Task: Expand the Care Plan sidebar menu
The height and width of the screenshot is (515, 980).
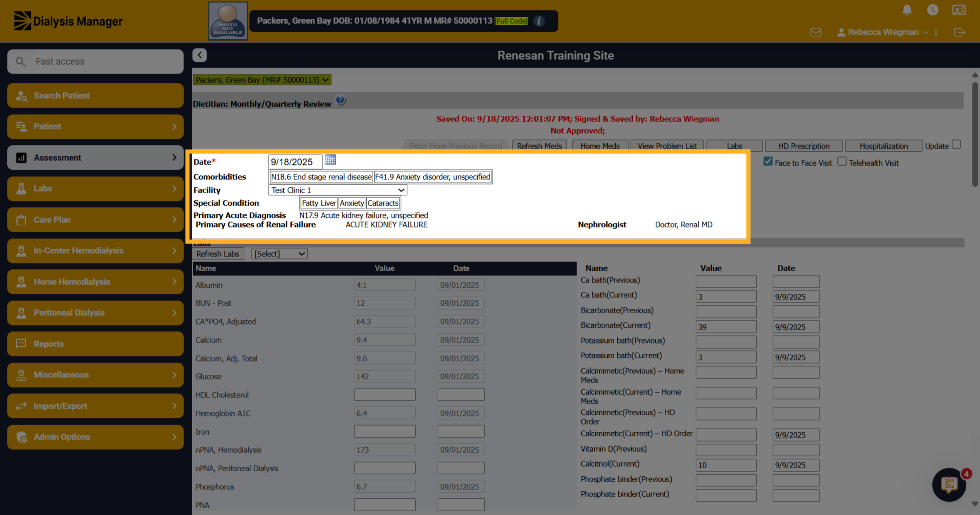Action: click(x=95, y=220)
